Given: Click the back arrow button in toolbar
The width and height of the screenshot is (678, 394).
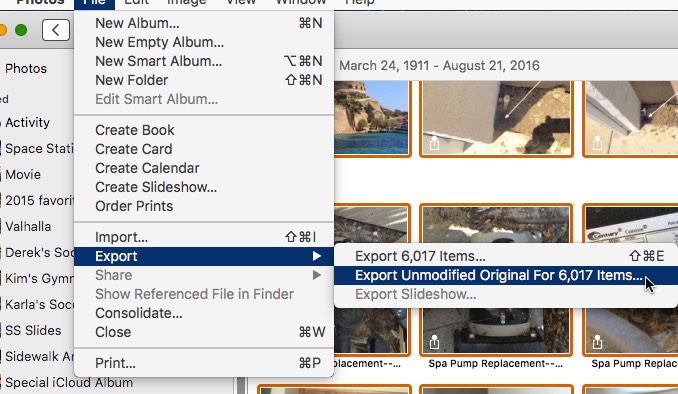Looking at the screenshot, I should pos(56,30).
